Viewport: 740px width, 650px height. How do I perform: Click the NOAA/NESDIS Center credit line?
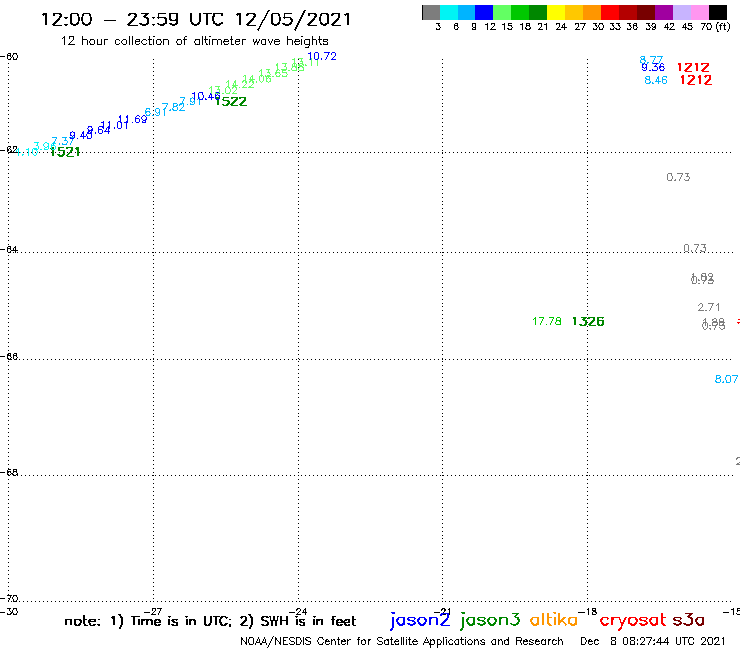coord(402,642)
